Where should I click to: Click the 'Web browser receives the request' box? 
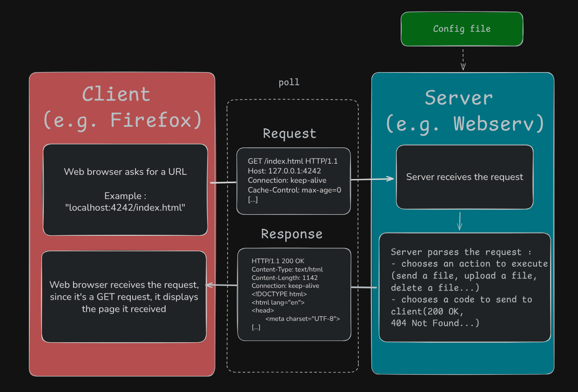pos(124,296)
